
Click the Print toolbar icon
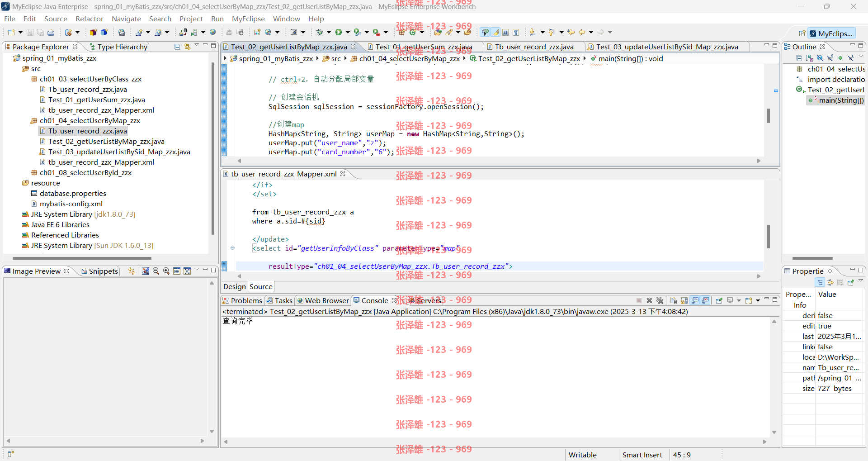click(51, 32)
